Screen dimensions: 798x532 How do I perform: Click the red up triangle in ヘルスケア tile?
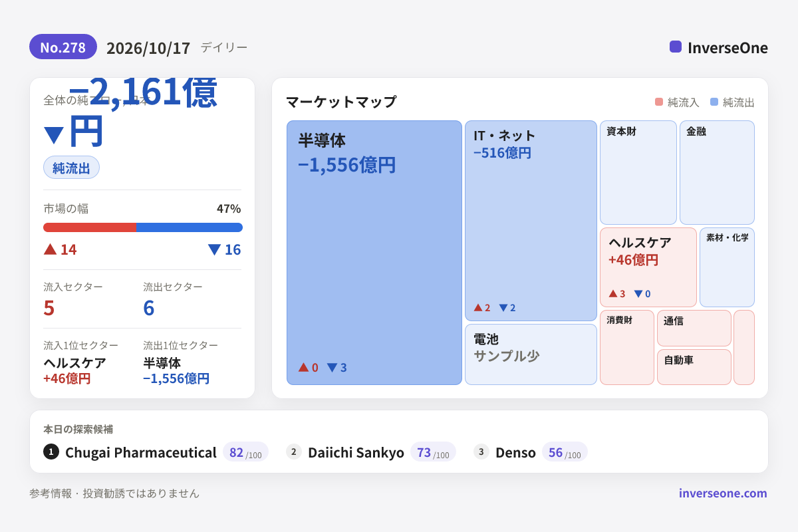613,293
